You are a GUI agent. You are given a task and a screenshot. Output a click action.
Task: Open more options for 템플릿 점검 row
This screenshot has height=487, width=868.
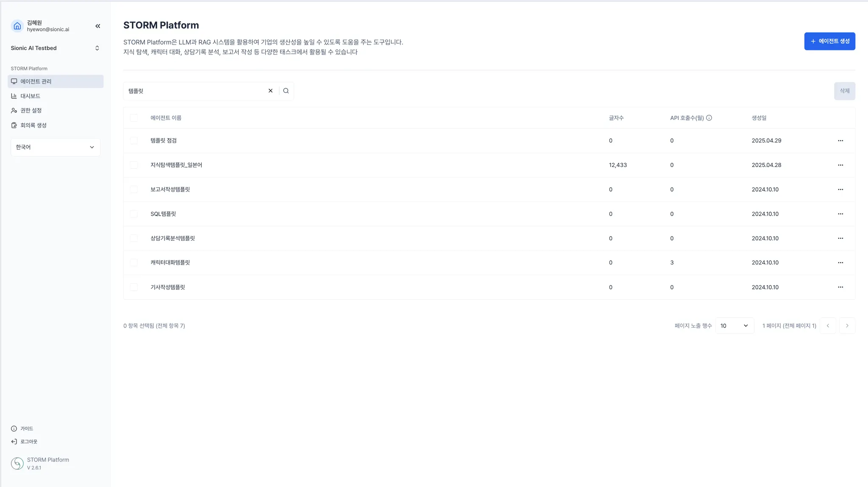tap(840, 141)
